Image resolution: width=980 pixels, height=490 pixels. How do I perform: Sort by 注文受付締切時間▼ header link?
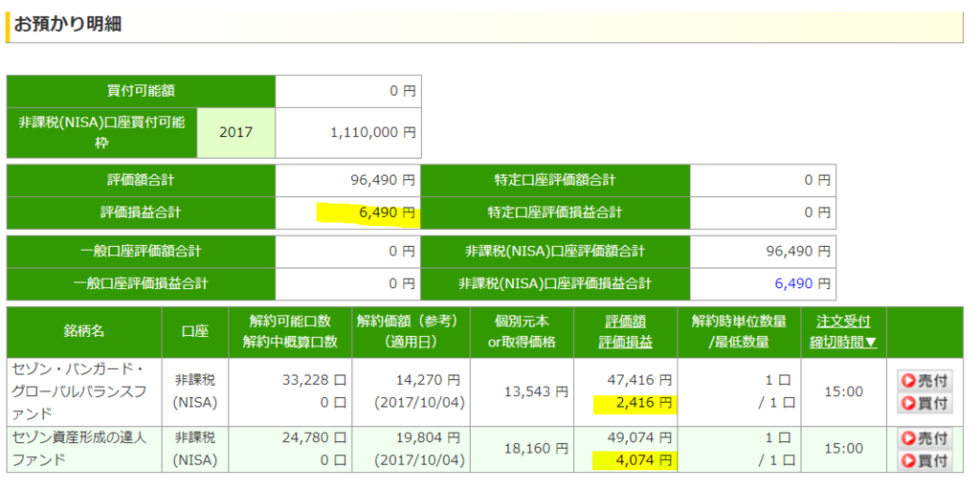point(843,332)
